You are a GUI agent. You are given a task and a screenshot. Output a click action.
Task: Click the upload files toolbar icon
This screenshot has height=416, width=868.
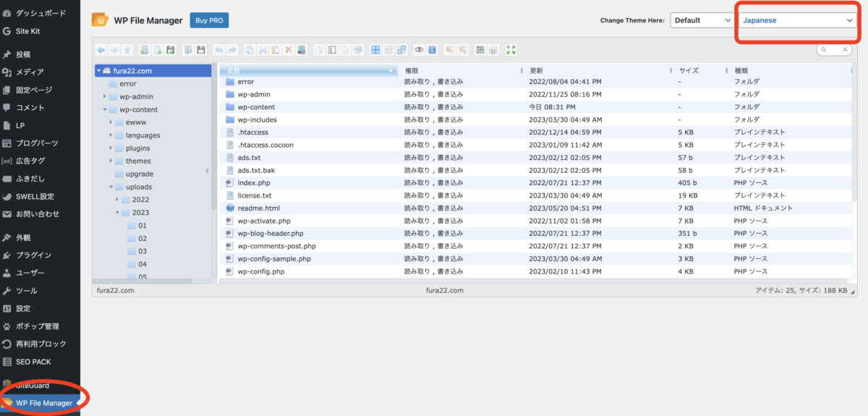(170, 50)
